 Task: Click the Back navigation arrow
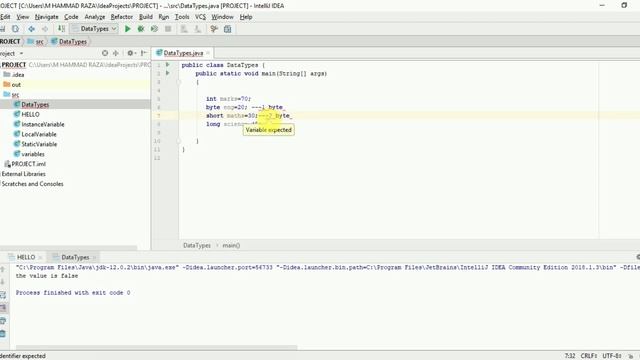pos(31,29)
